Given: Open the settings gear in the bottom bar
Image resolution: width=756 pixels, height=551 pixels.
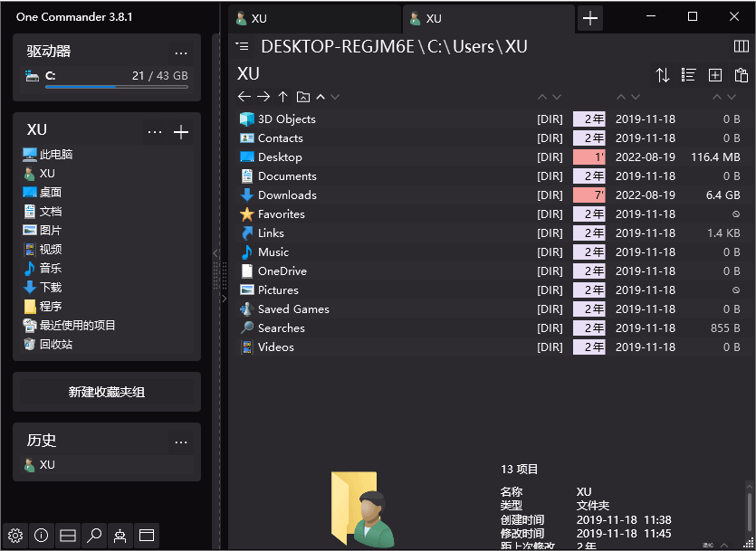Looking at the screenshot, I should point(14,536).
